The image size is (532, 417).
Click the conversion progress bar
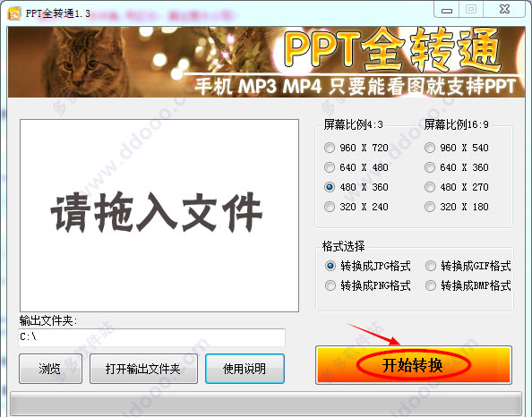point(266,403)
